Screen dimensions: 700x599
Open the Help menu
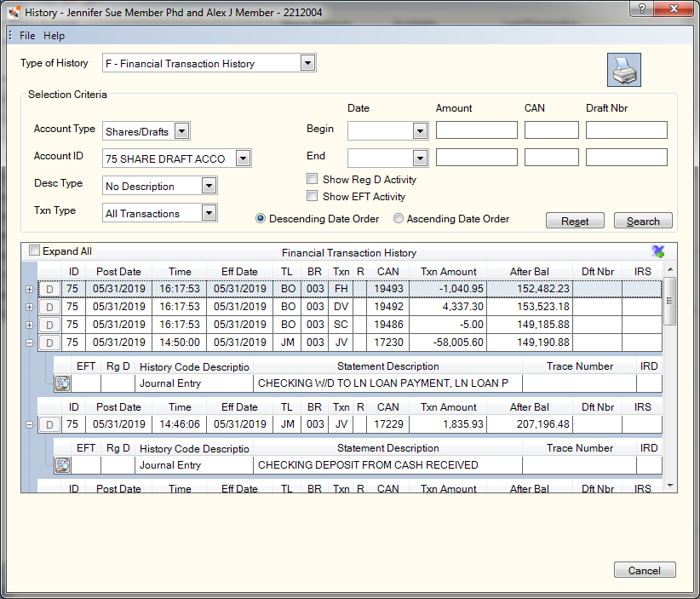pos(54,35)
